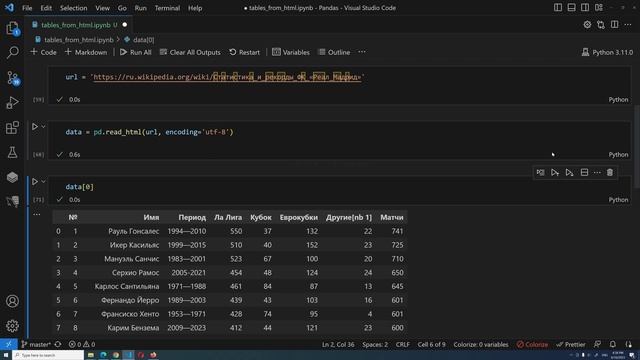Add a new Code cell
Image resolution: width=640 pixels, height=360 pixels.
pyautogui.click(x=43, y=52)
